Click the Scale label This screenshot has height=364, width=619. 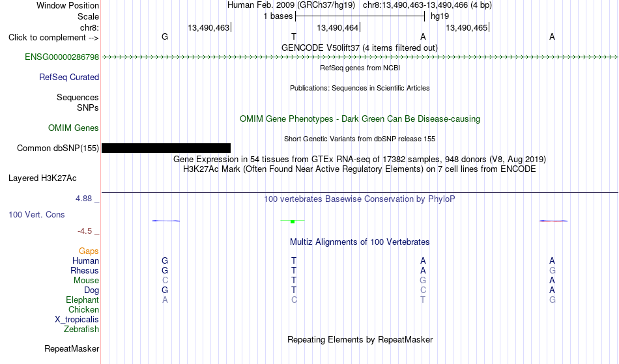pos(89,16)
